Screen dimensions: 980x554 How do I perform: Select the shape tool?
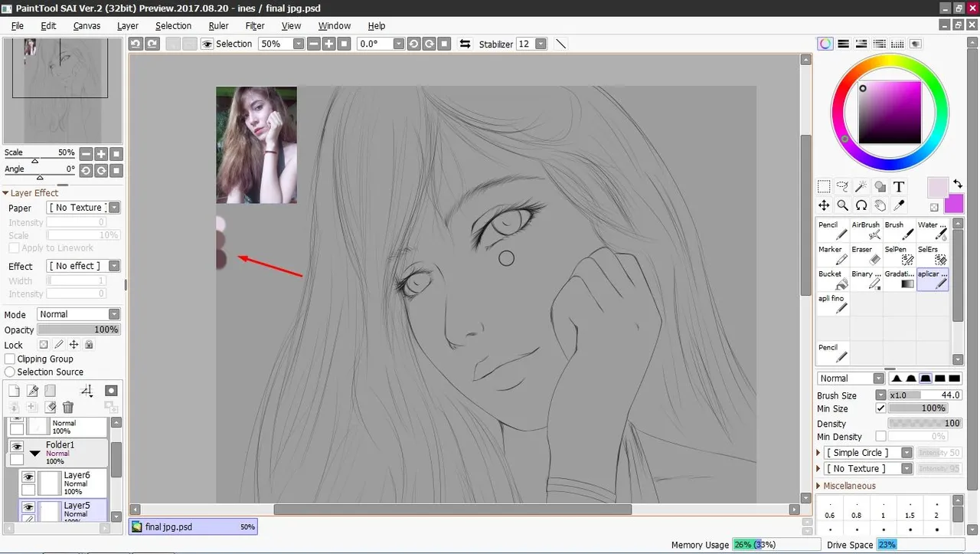(x=880, y=186)
